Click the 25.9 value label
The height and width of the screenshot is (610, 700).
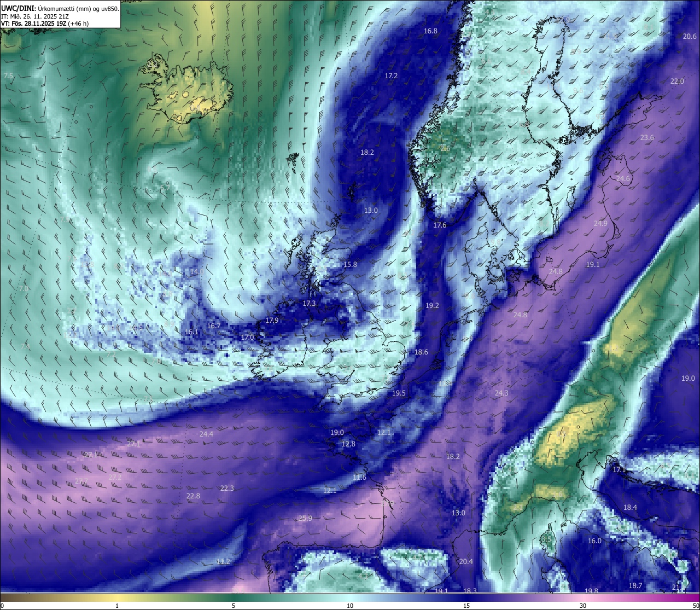305,519
